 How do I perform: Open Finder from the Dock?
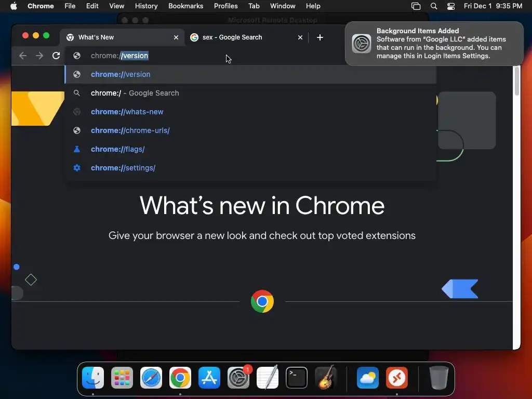[x=93, y=378]
